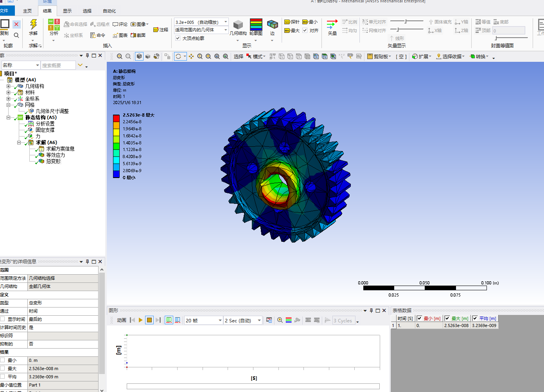Screen dimensions: 544x392
Task: Select 等效应力 in the tree
Action: 56,155
